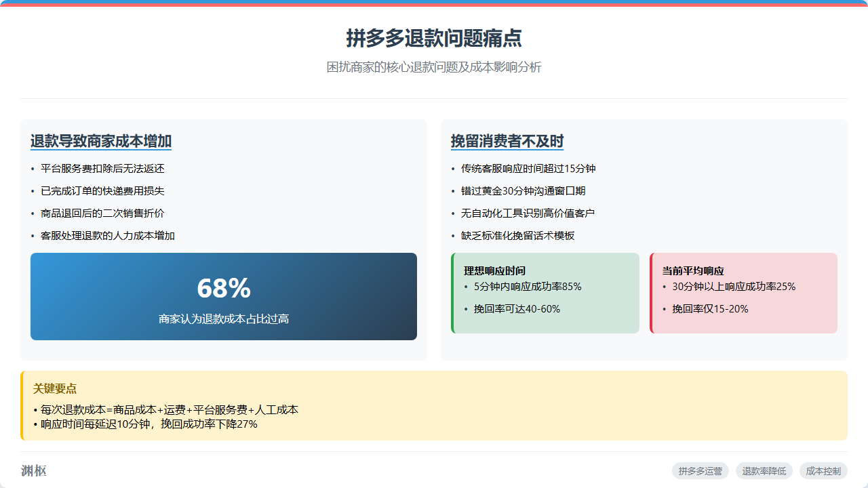Screen dimensions: 868x488
Task: Click bullet 错过黄金30分钟沟通窗口期
Action: 524,191
